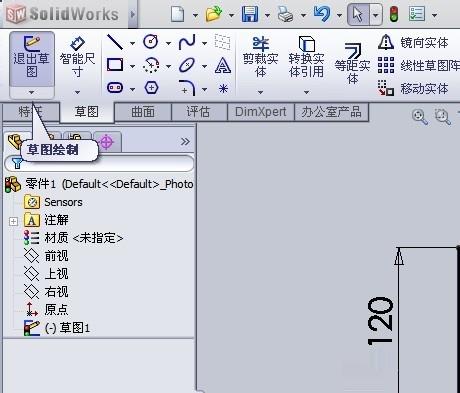The height and width of the screenshot is (393, 460).
Task: Choose the Spline tool
Action: (x=187, y=42)
